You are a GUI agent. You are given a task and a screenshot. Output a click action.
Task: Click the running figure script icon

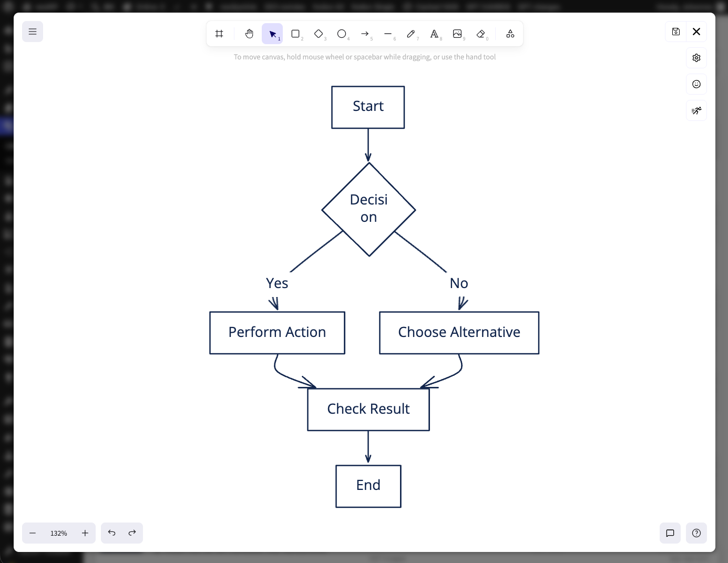pos(696,110)
